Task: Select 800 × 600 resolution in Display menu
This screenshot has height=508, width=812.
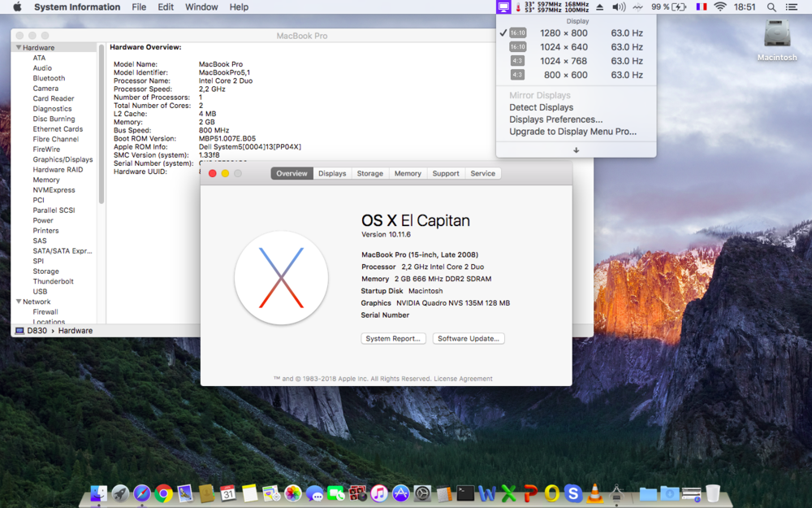Action: 576,75
